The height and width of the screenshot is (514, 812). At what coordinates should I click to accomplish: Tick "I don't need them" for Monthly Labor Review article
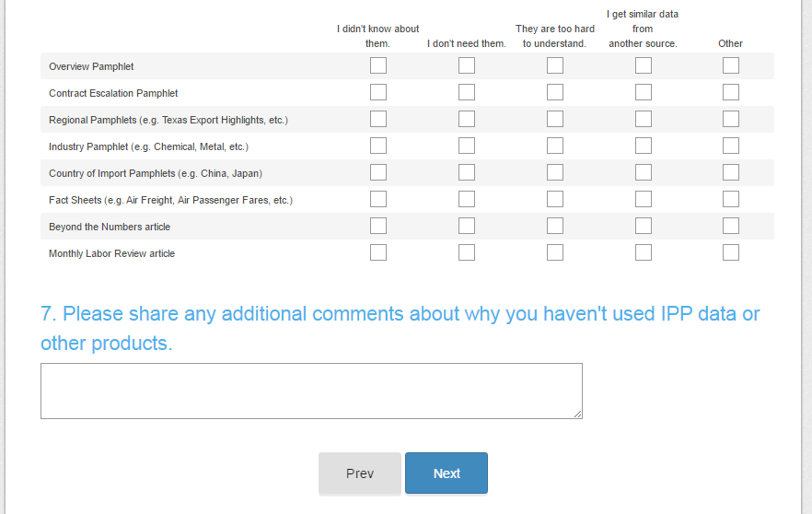tap(467, 252)
